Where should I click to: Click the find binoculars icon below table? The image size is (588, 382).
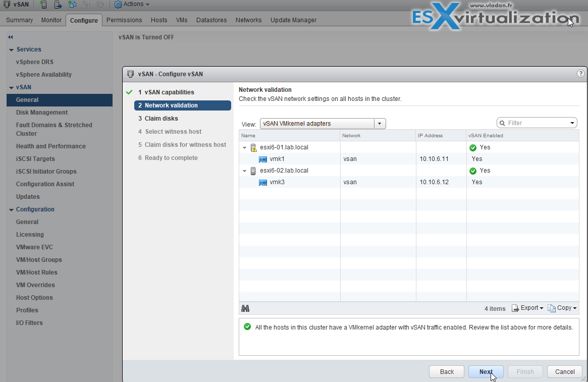coord(245,308)
